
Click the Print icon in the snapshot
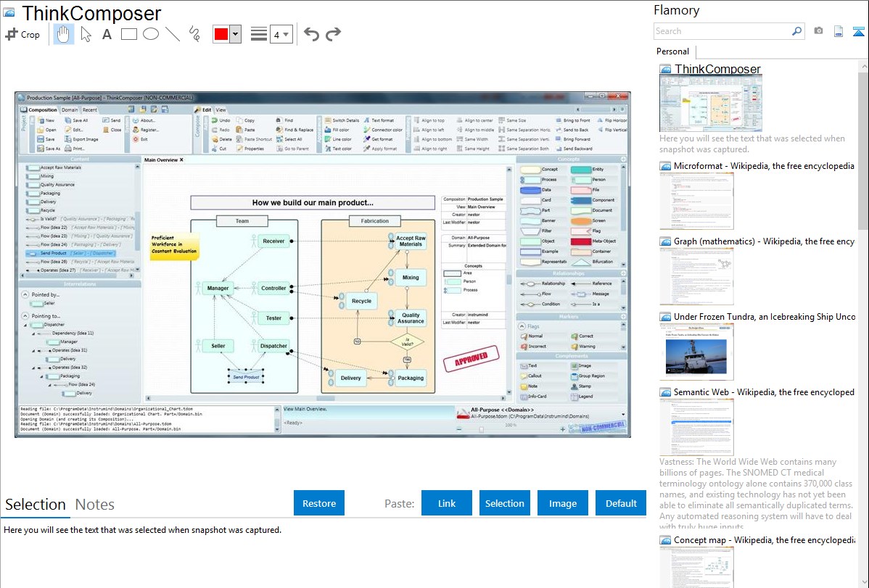click(x=68, y=149)
